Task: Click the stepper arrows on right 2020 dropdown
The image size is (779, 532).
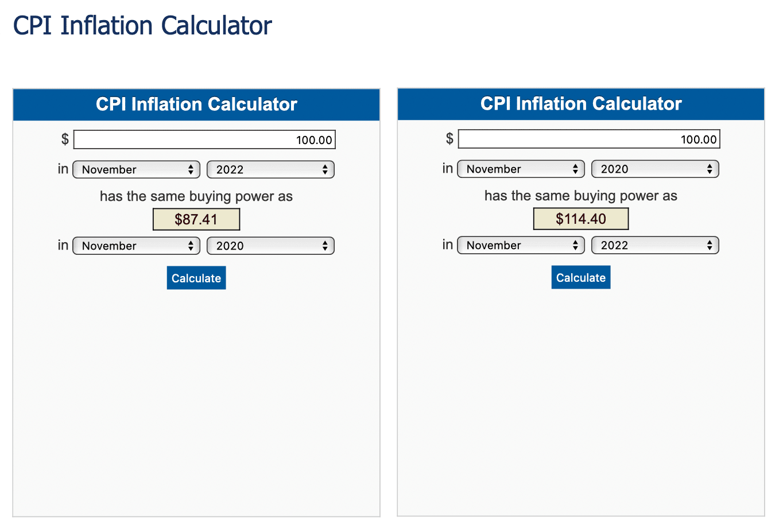Action: coord(710,169)
